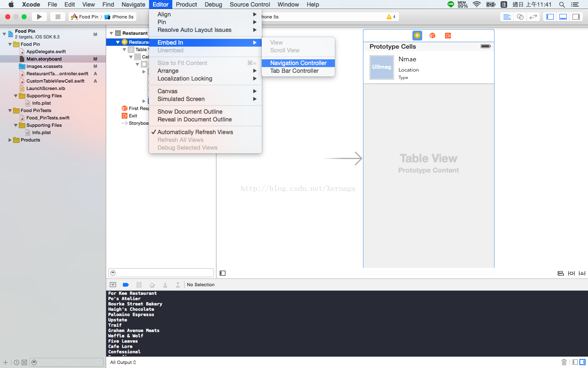Show the variables view pane
Viewport: 588px width, 368px height.
(575, 362)
